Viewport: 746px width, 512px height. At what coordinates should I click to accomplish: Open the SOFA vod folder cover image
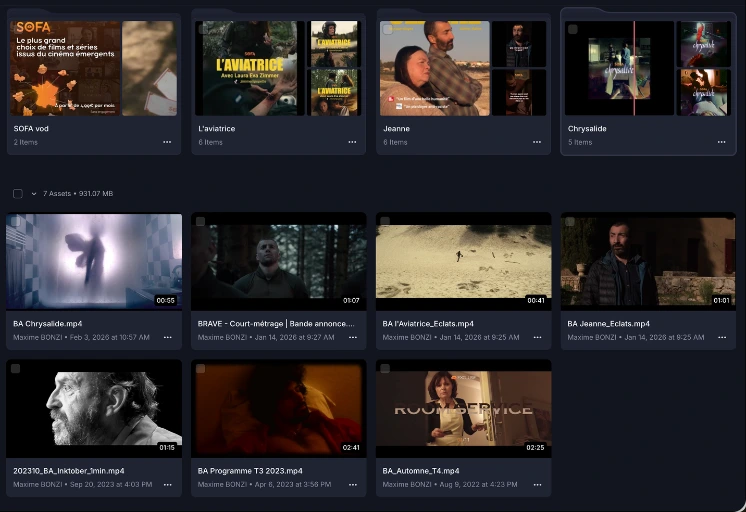click(65, 68)
